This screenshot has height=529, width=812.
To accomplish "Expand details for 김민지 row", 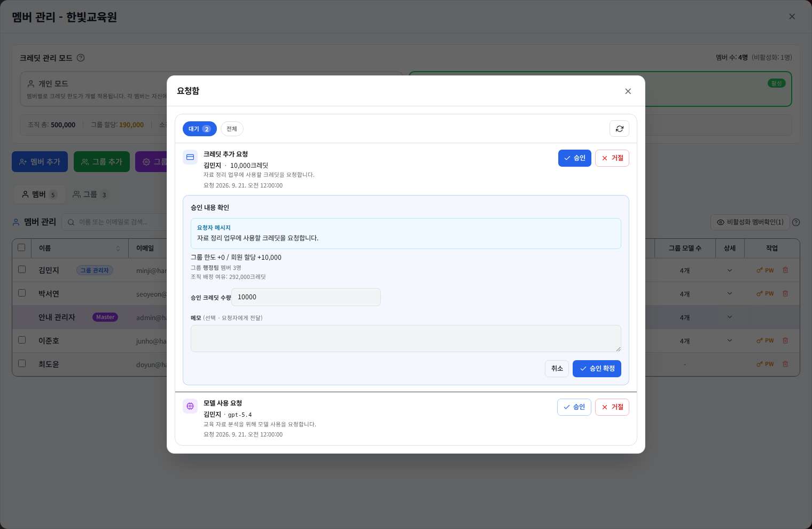I will tap(730, 270).
